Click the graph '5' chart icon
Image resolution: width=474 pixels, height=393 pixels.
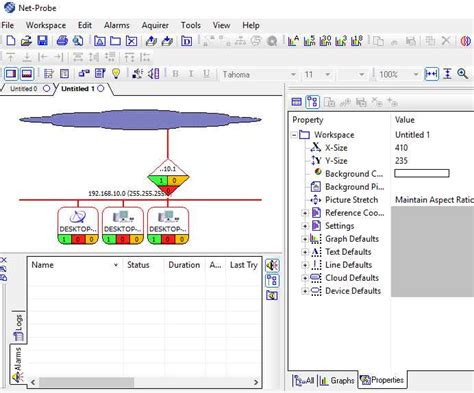click(309, 41)
